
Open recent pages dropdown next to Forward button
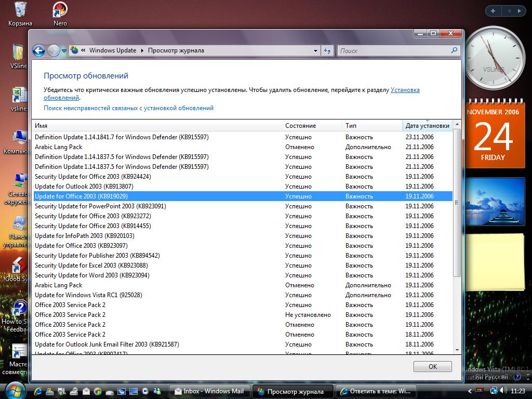click(64, 50)
